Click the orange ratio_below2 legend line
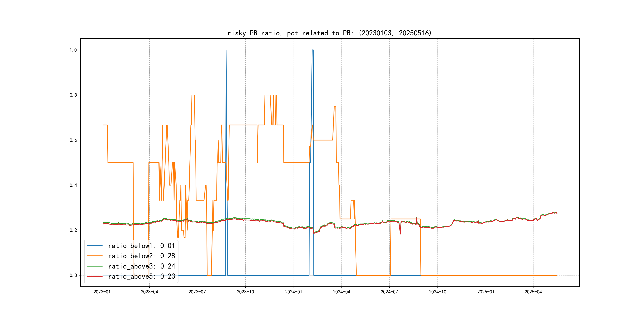Image resolution: width=644 pixels, height=322 pixels. 94,256
